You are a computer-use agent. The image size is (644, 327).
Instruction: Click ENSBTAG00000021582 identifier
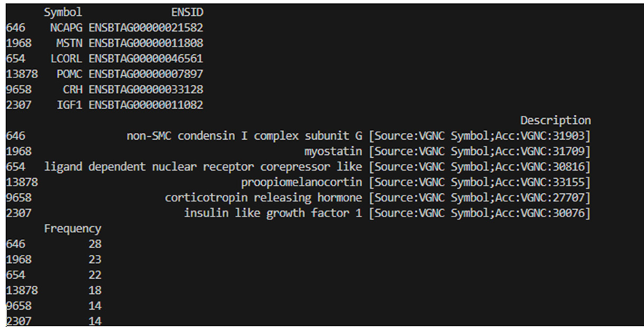point(146,28)
